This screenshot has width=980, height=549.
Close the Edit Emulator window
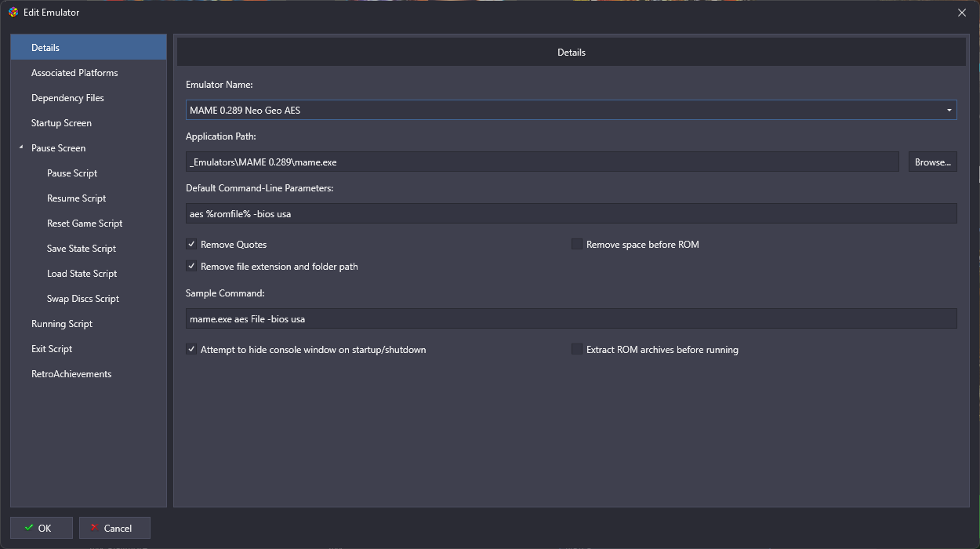click(962, 13)
